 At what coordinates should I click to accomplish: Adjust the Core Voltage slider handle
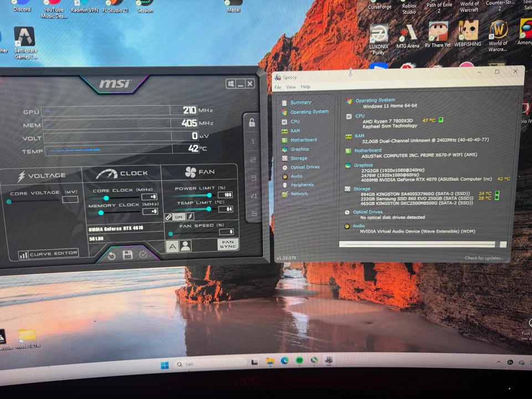(x=9, y=202)
